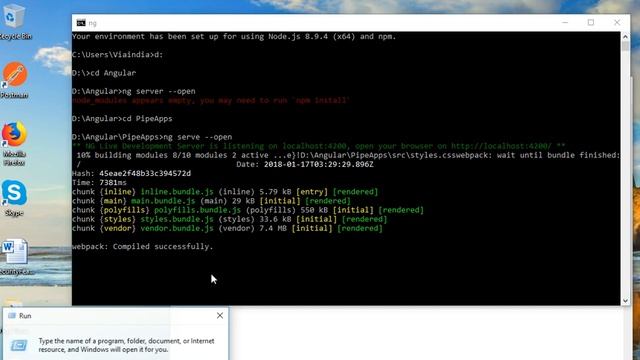Click the 'Time: 7381ms' line
This screenshot has height=360, width=640.
tap(99, 182)
